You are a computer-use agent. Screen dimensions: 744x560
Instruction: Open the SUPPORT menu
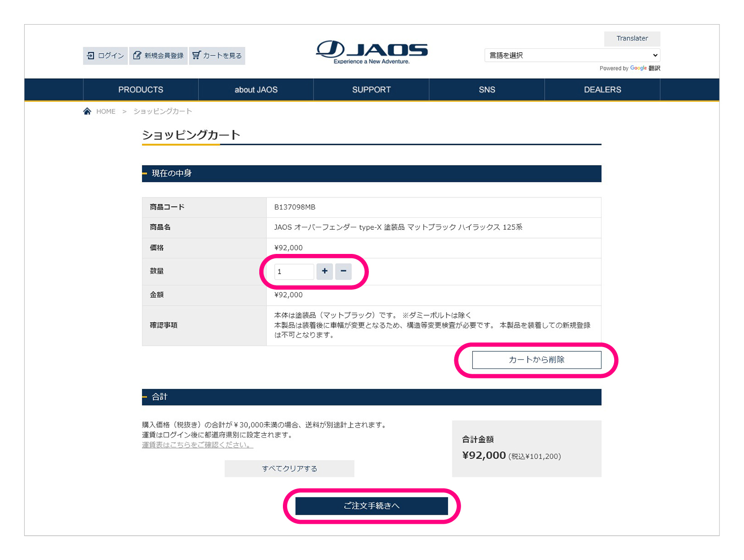tap(371, 90)
